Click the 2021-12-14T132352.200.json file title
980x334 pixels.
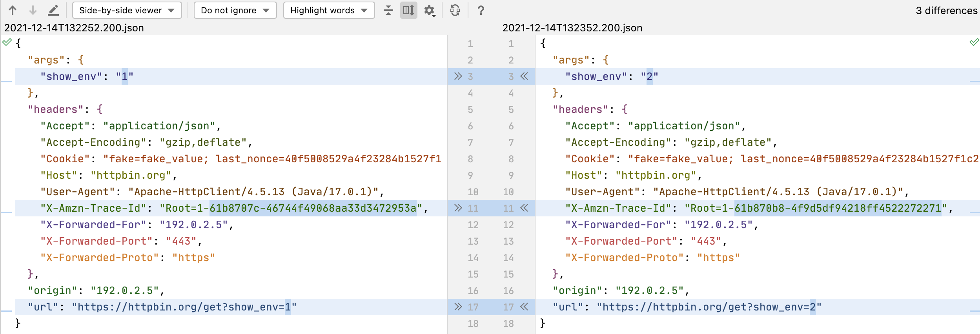pos(572,28)
